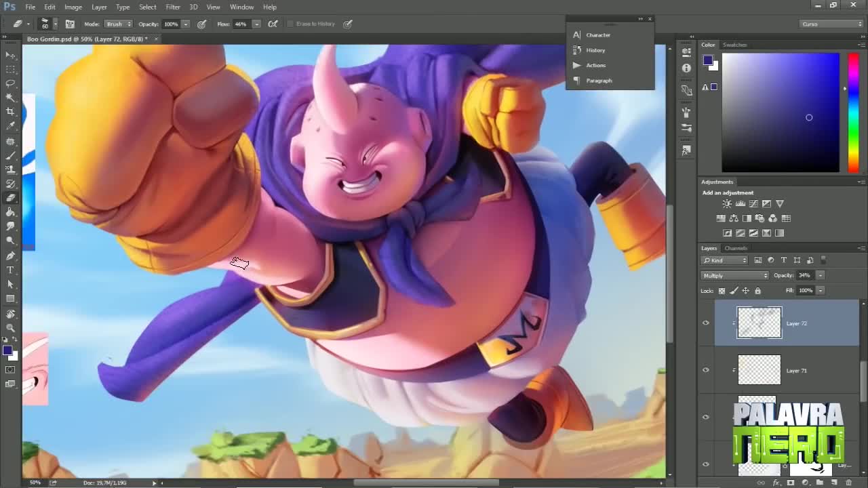This screenshot has width=868, height=488.
Task: Select the Rectangular Marquee tool
Action: point(10,69)
